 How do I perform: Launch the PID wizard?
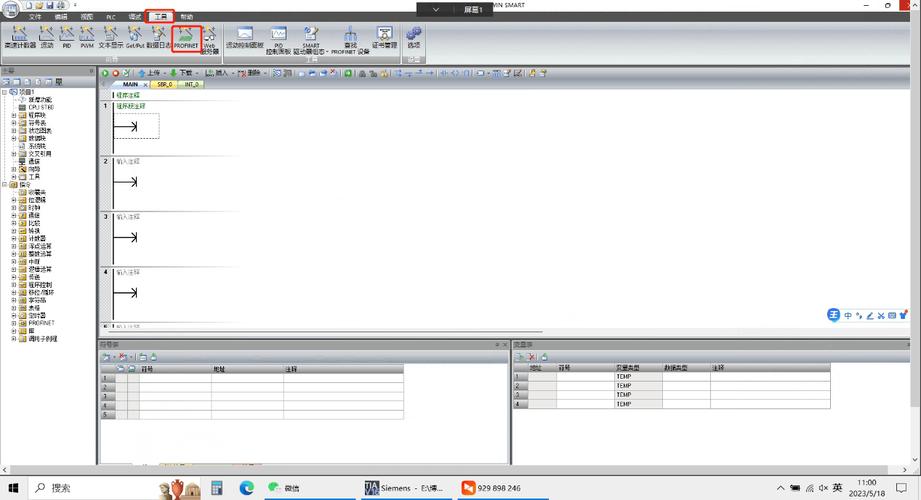(66, 37)
